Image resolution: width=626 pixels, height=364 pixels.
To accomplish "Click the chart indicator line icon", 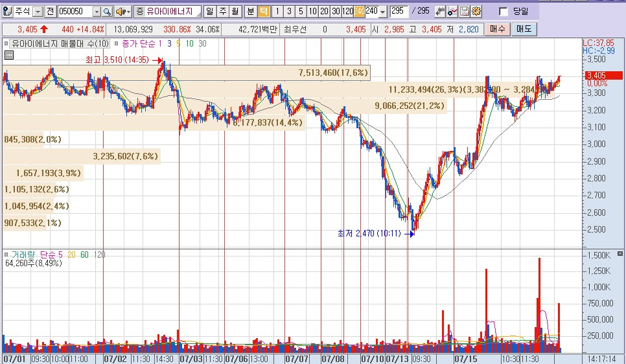I will [453, 12].
